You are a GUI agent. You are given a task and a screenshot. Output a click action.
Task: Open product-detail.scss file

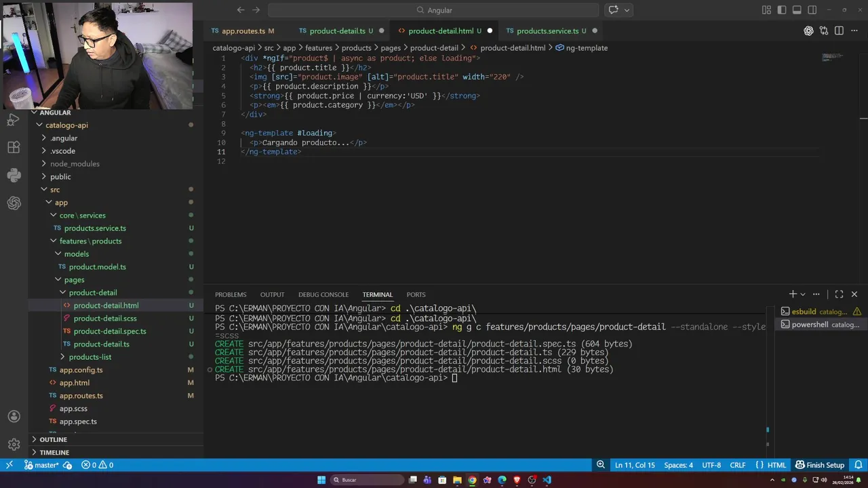point(105,319)
